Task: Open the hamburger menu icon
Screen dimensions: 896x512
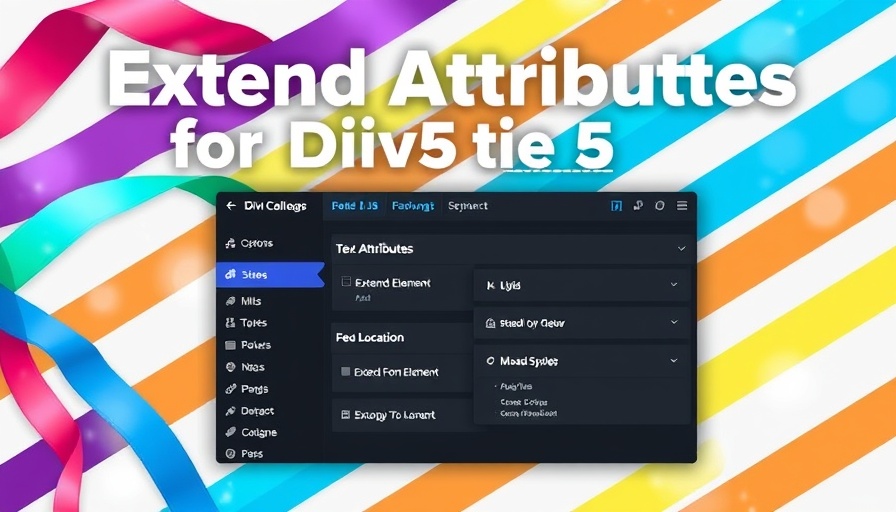Action: coord(682,205)
